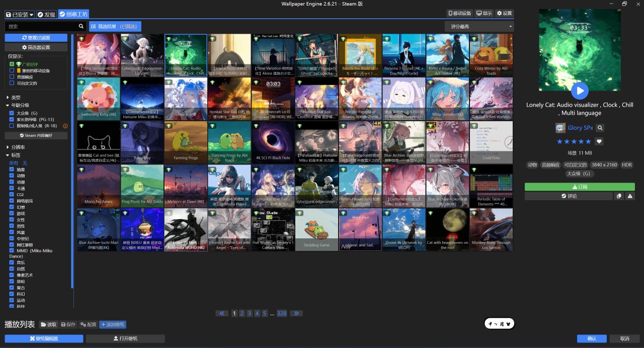Open the 已安装 installed tab

pyautogui.click(x=20, y=14)
